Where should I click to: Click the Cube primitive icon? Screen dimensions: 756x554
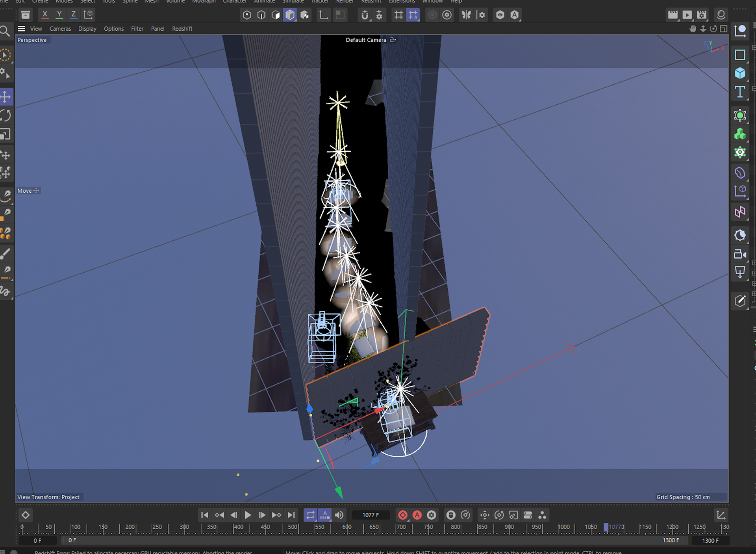point(740,73)
